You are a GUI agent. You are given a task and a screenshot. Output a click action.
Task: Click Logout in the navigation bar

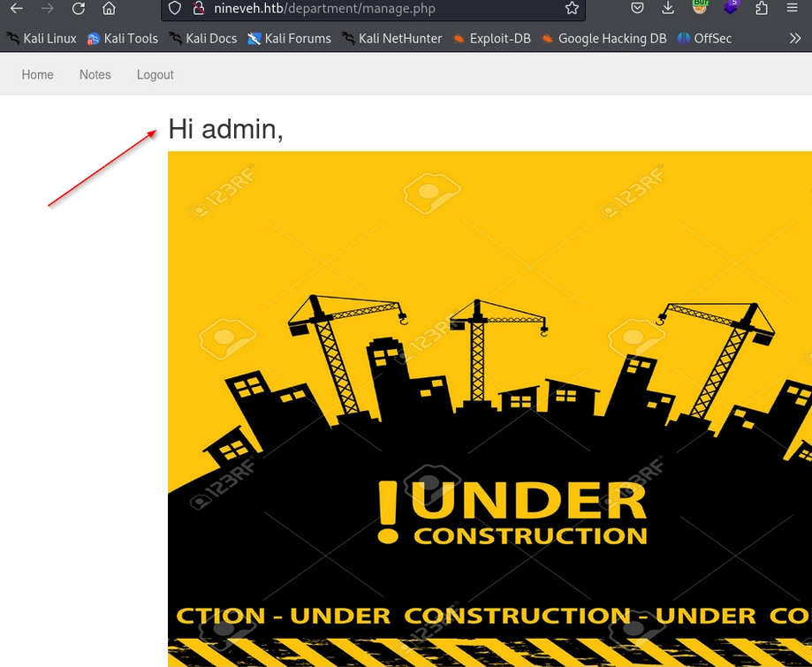click(156, 75)
